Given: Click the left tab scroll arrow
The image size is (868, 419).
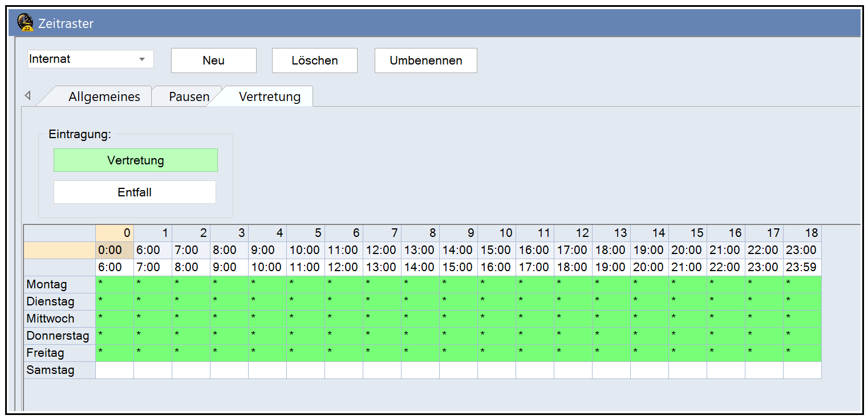Looking at the screenshot, I should point(27,95).
